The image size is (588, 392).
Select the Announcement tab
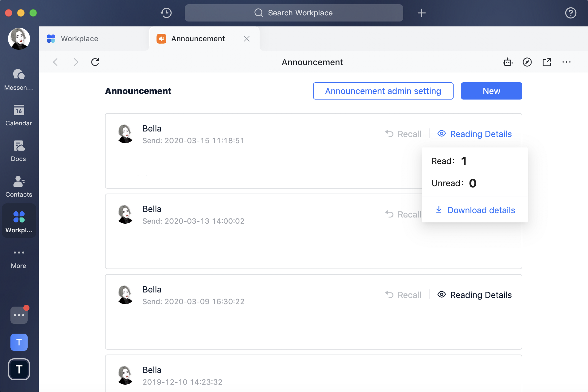pyautogui.click(x=198, y=38)
